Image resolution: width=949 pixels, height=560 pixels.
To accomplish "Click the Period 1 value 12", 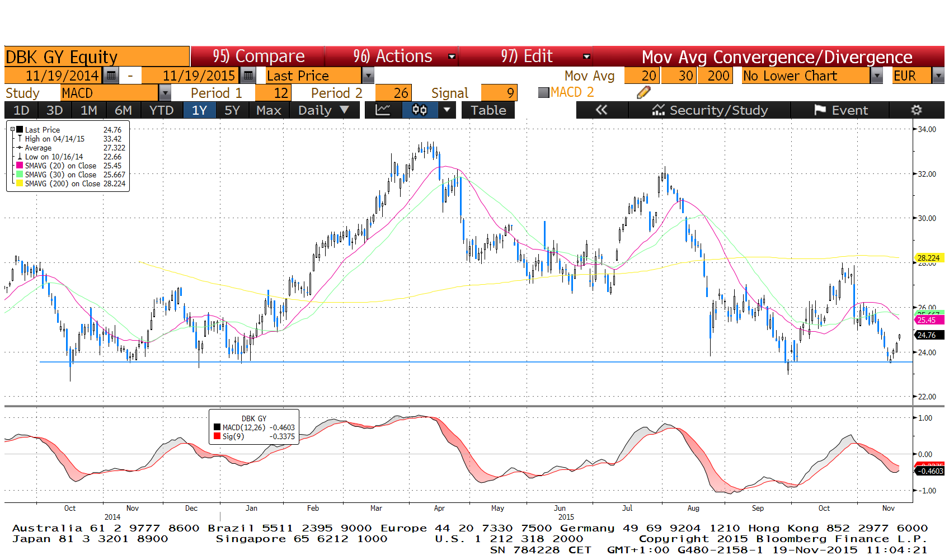I will (273, 93).
